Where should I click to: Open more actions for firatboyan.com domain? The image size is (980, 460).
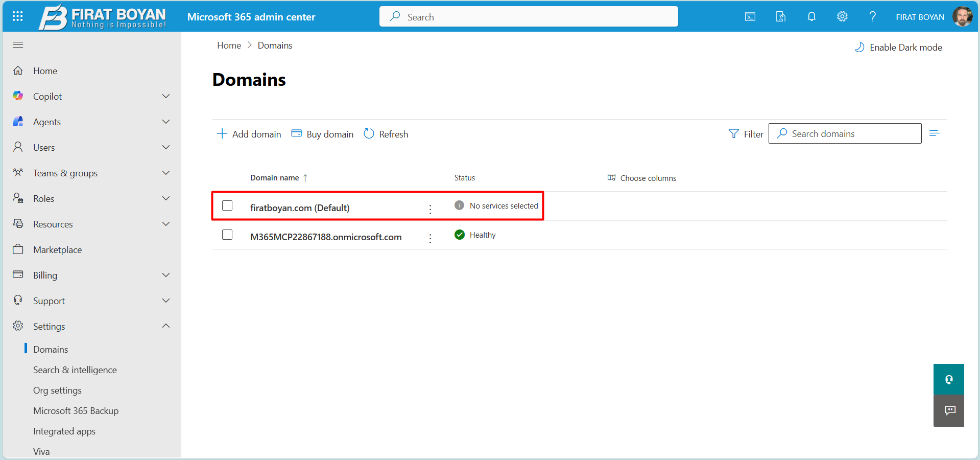click(430, 209)
